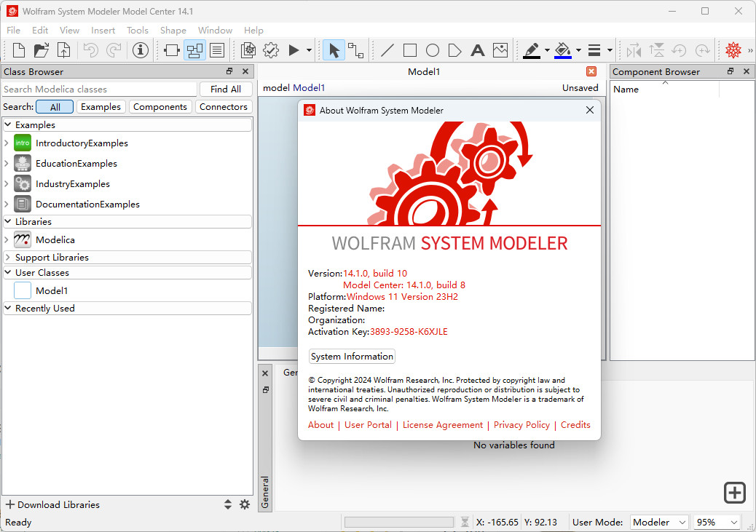The height and width of the screenshot is (532, 756).
Task: Open a file using the folder icon
Action: coord(42,50)
